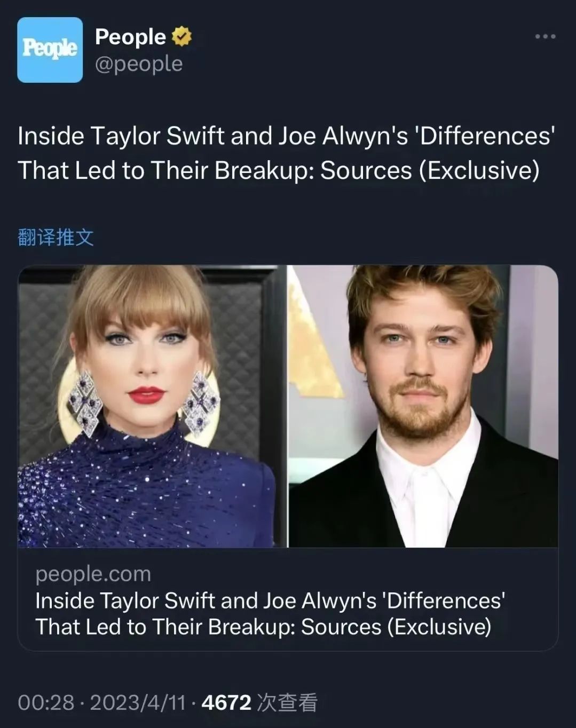Viewport: 576px width, 728px height.
Task: Click the 00:28 tweet timestamp
Action: pos(46,702)
